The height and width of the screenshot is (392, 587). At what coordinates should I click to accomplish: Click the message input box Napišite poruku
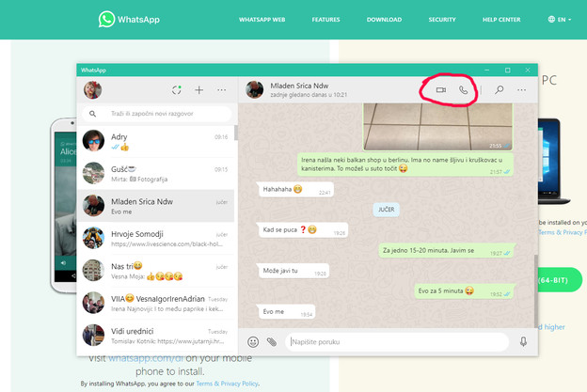(397, 342)
